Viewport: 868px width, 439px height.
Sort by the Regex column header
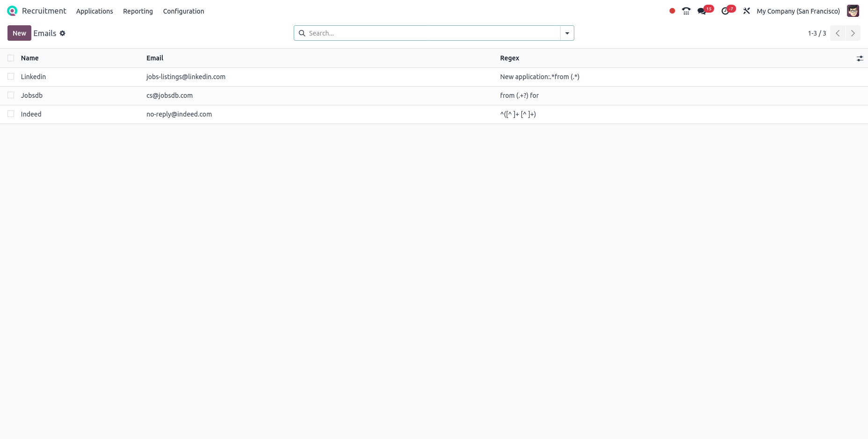click(510, 58)
